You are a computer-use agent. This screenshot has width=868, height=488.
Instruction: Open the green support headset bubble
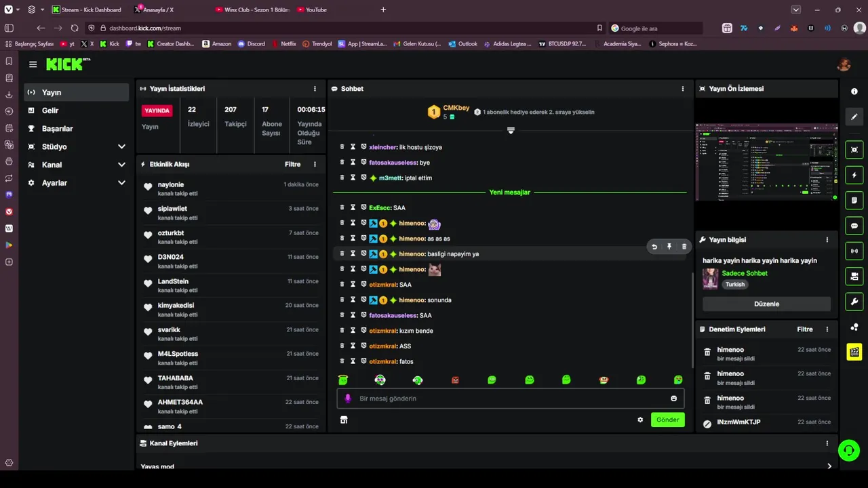(848, 450)
